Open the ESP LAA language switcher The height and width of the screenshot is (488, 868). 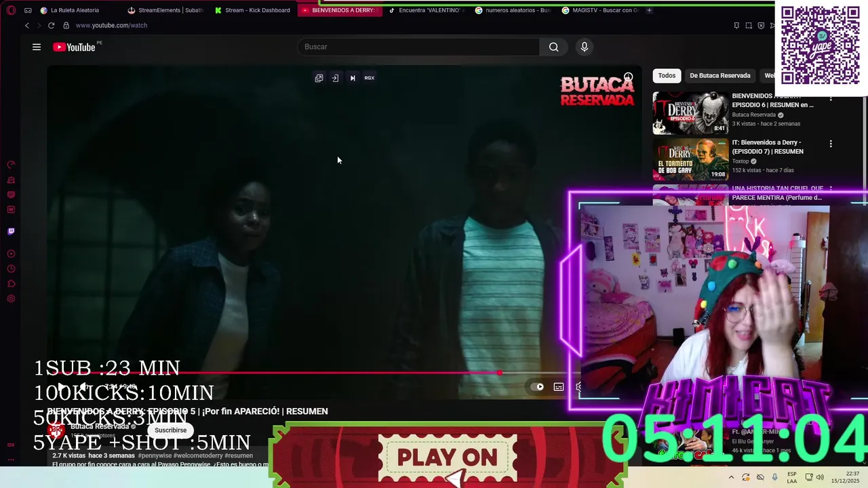[792, 477]
